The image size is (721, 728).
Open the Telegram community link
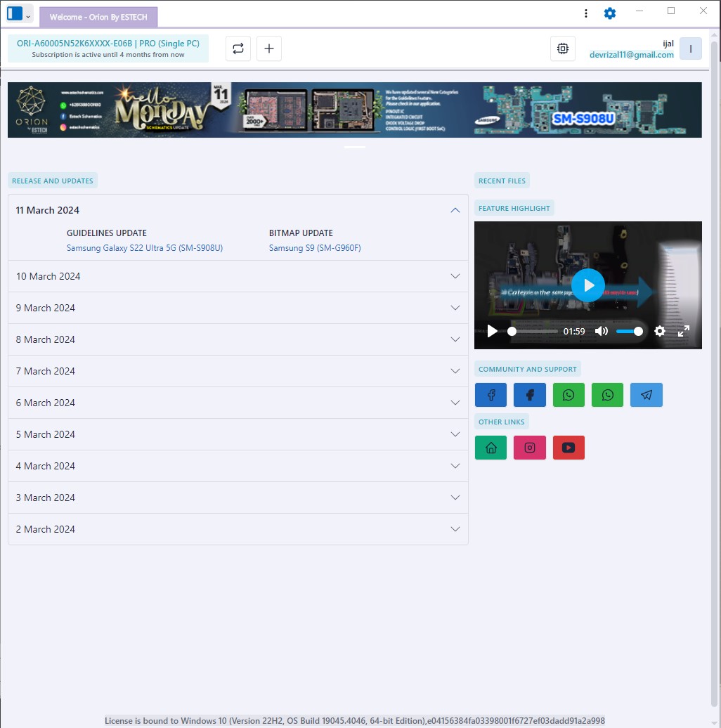tap(646, 395)
